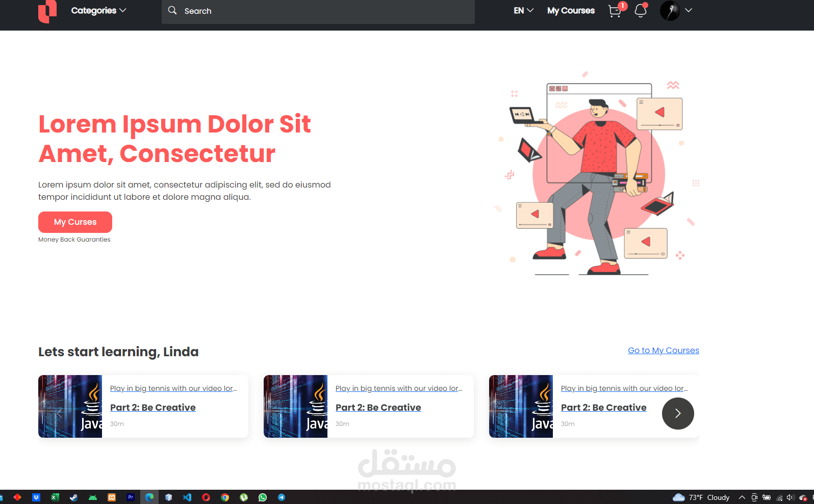The image size is (814, 504).
Task: Open Excel from the taskbar
Action: coord(55,497)
